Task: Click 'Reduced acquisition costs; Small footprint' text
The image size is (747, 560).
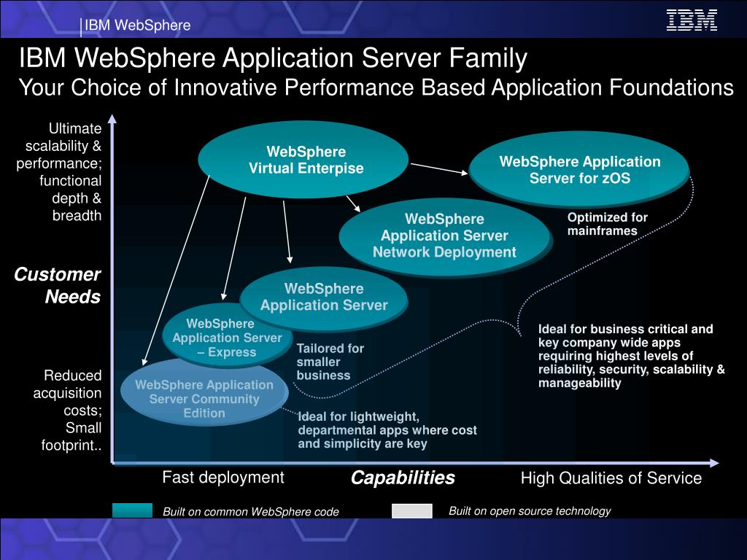Action: tap(67, 410)
